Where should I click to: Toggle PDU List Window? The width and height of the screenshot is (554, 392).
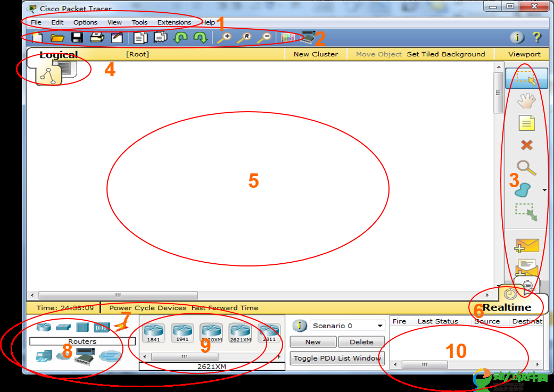pos(337,358)
